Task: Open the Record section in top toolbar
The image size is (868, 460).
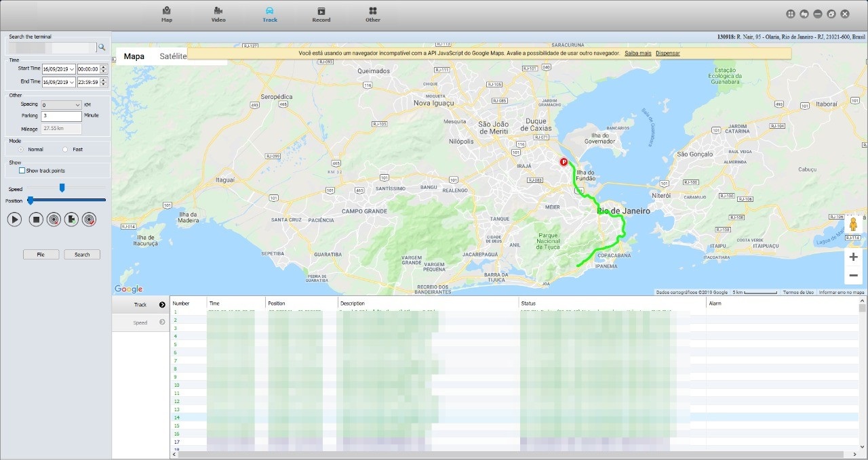Action: 321,14
